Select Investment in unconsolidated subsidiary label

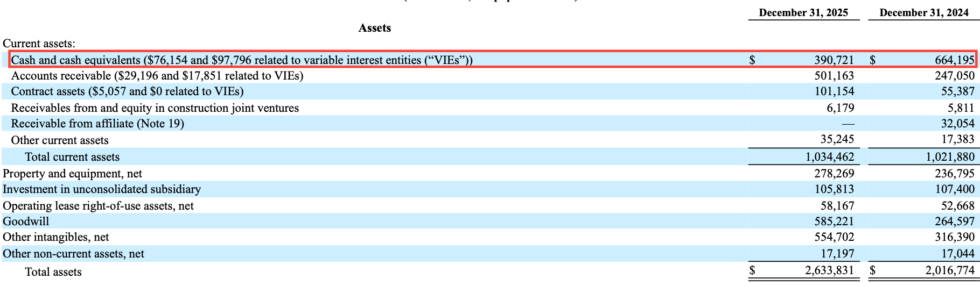[x=102, y=189]
